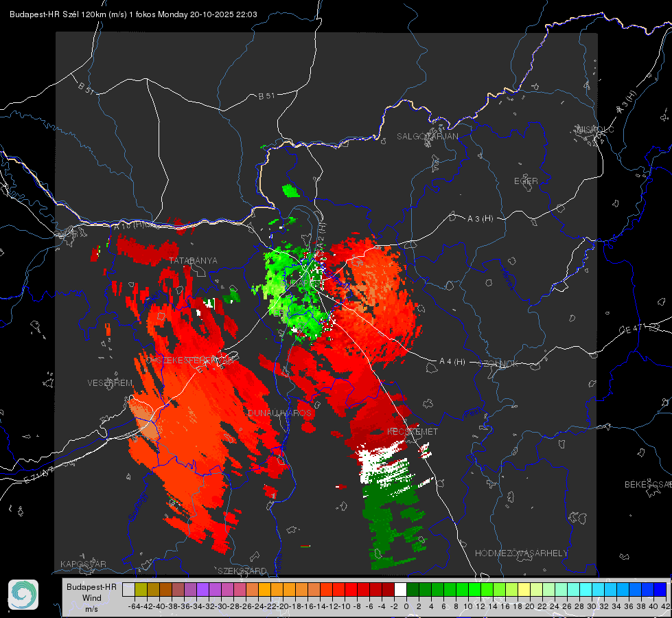
Task: Select the BÉKÉSCSABA city label
Action: [648, 484]
